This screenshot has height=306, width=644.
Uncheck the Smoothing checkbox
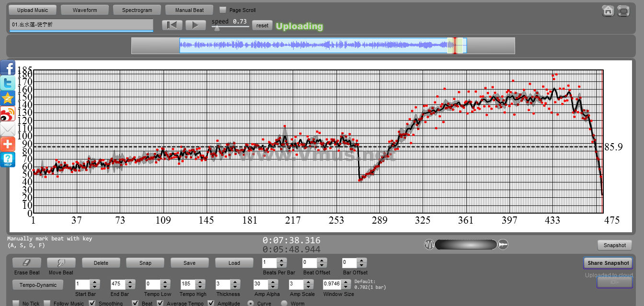(x=93, y=303)
